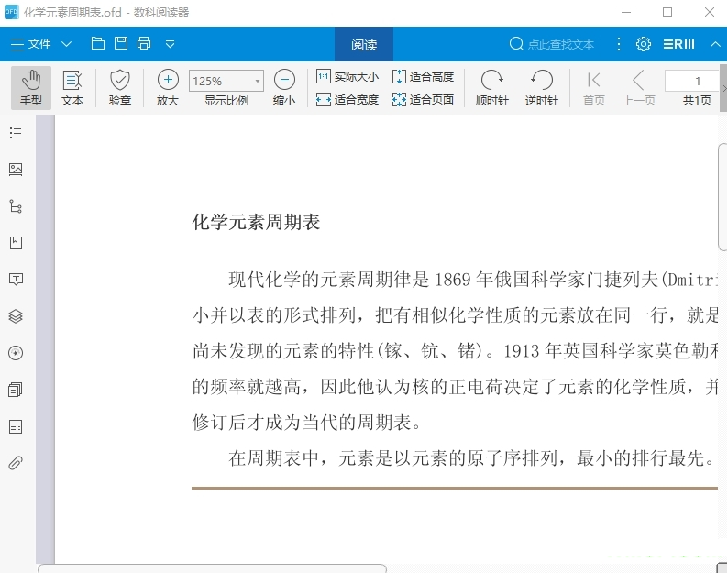Expand quick access toolbar dropdown arrow
Viewport: 728px width, 573px height.
pyautogui.click(x=170, y=44)
